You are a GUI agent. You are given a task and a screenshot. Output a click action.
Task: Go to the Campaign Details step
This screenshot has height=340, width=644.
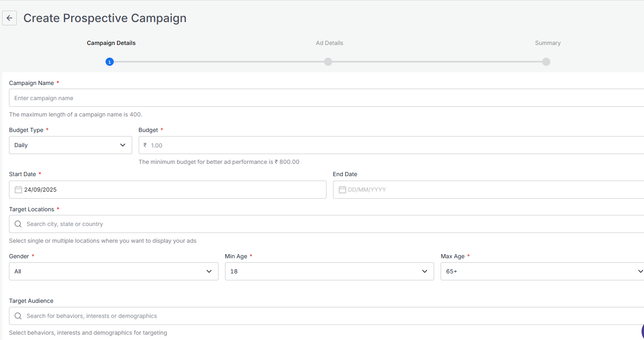[111, 43]
